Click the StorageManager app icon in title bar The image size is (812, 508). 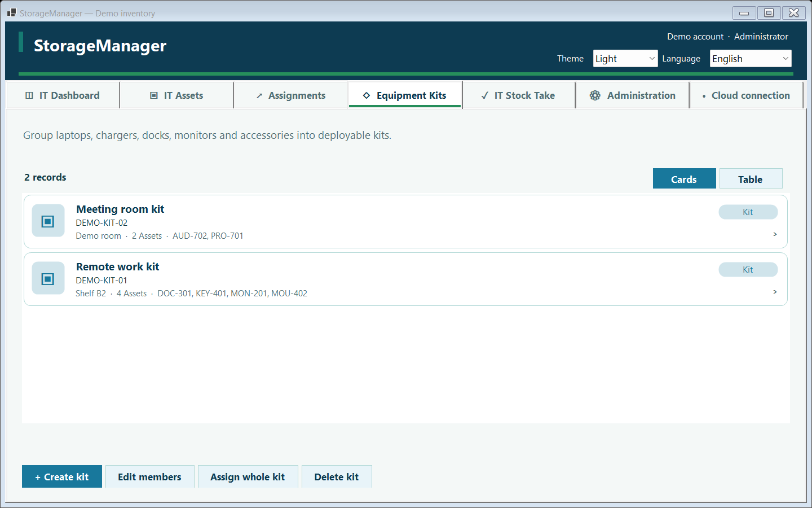[x=11, y=12]
